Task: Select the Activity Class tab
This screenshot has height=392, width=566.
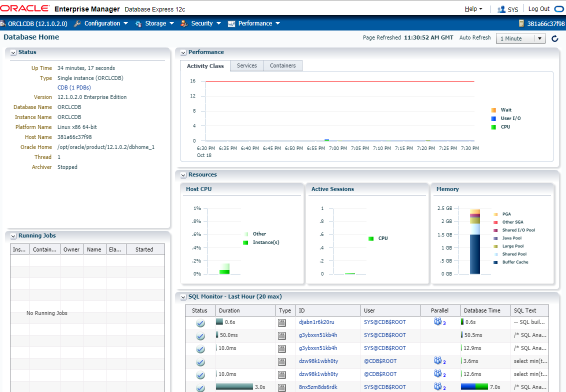Action: 205,66
